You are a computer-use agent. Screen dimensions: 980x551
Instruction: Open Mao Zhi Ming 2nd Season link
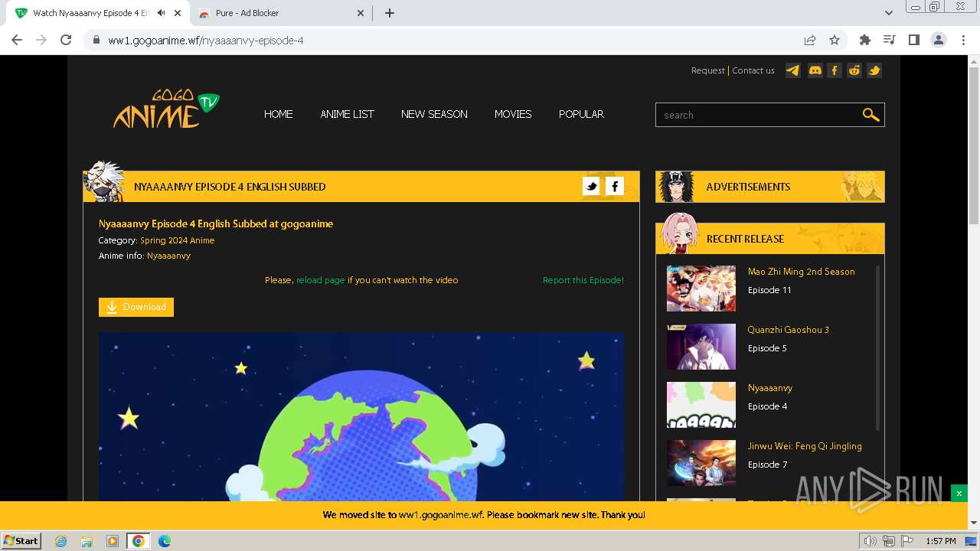click(801, 272)
